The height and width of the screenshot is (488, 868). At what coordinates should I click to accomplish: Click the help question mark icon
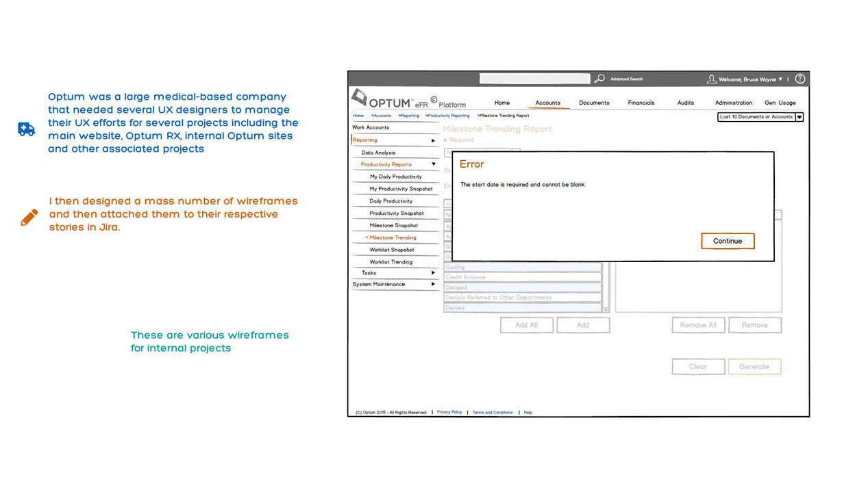pyautogui.click(x=799, y=79)
